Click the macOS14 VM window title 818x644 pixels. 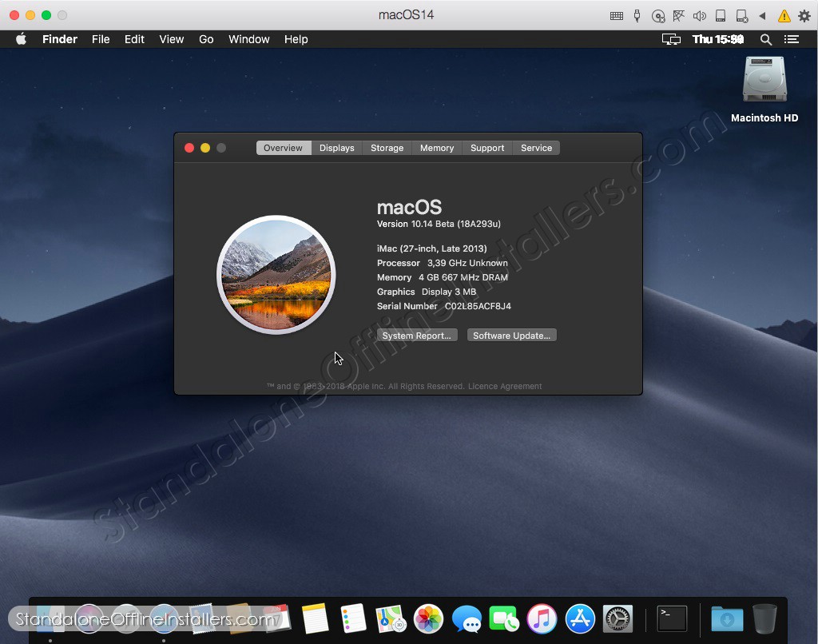tap(406, 14)
